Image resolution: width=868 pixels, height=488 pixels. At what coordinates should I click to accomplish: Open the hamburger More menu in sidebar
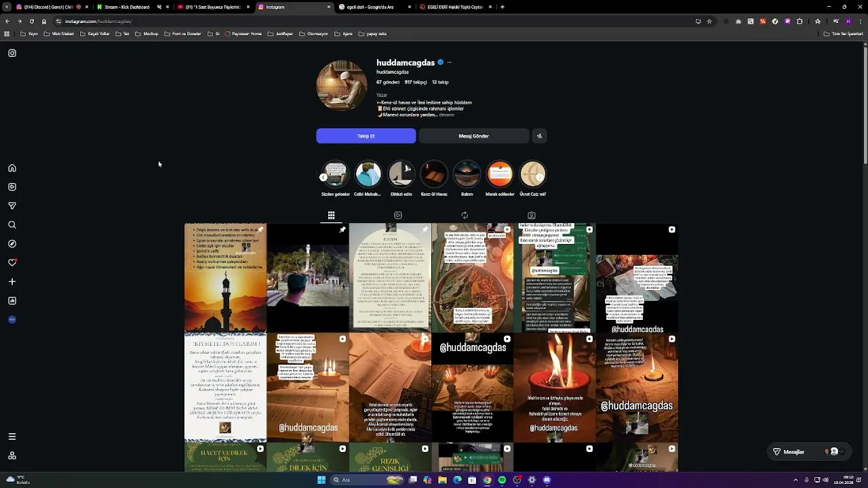pos(12,436)
